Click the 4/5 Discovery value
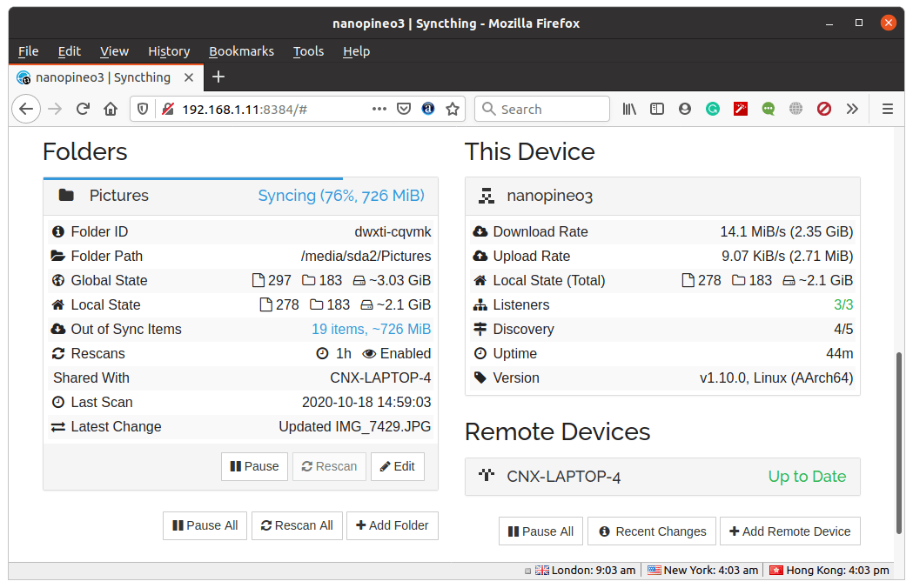Screen dimensions: 913x588 [x=843, y=329]
